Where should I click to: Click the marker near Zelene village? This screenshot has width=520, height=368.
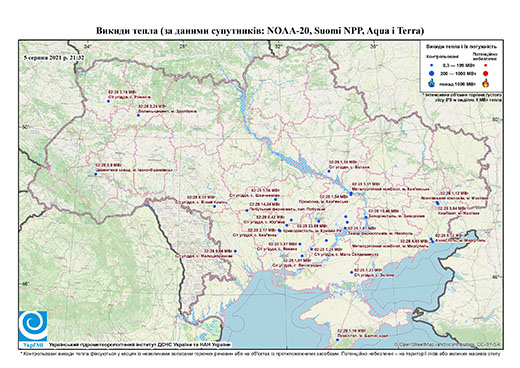click(352, 272)
